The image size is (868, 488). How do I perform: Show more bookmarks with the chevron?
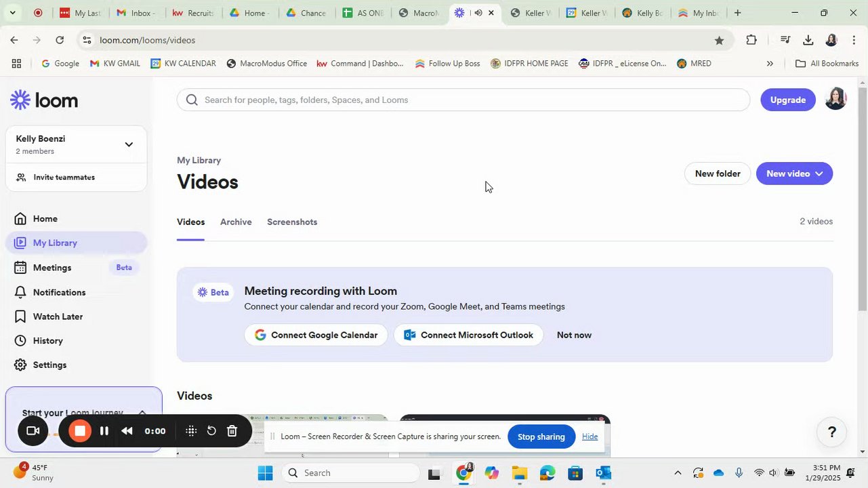click(770, 64)
